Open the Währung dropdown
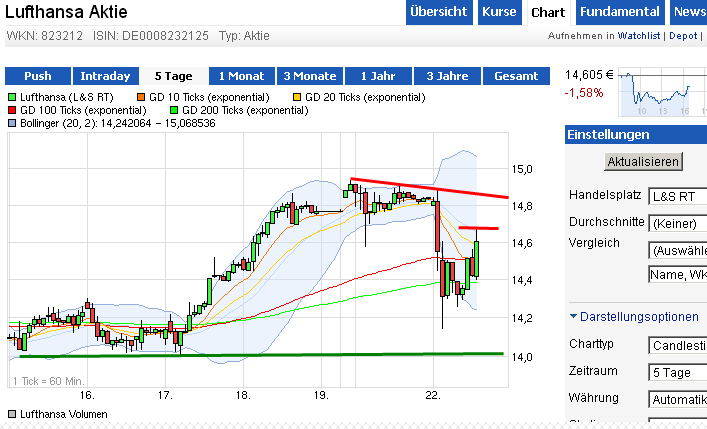The width and height of the screenshot is (707, 429). [x=678, y=399]
